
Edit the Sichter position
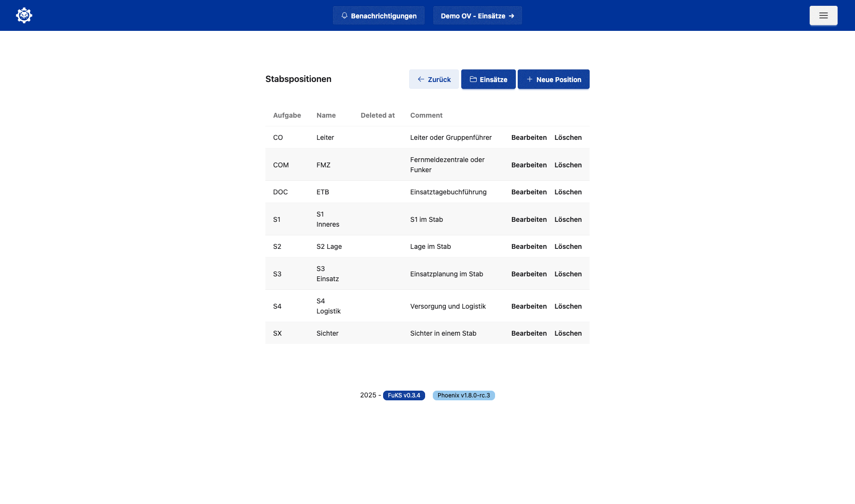(529, 333)
